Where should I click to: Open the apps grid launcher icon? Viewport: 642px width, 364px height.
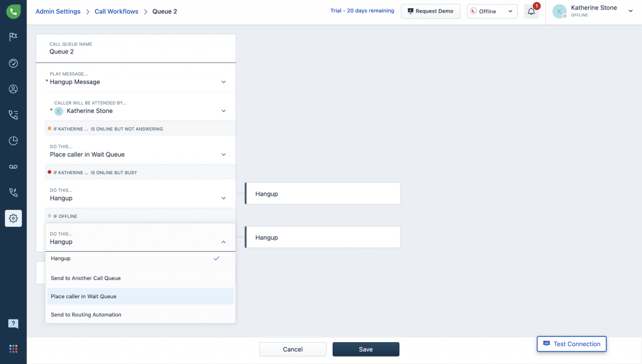click(13, 348)
